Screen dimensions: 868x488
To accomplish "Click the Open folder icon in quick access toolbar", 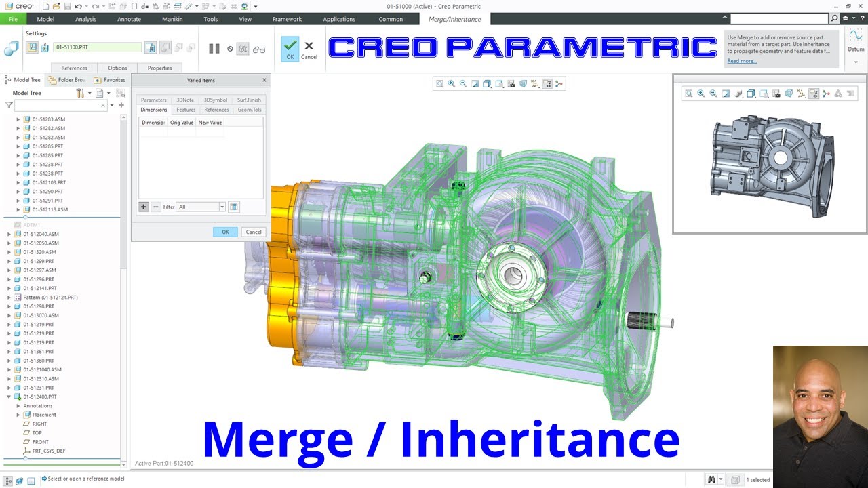I will click(x=56, y=6).
